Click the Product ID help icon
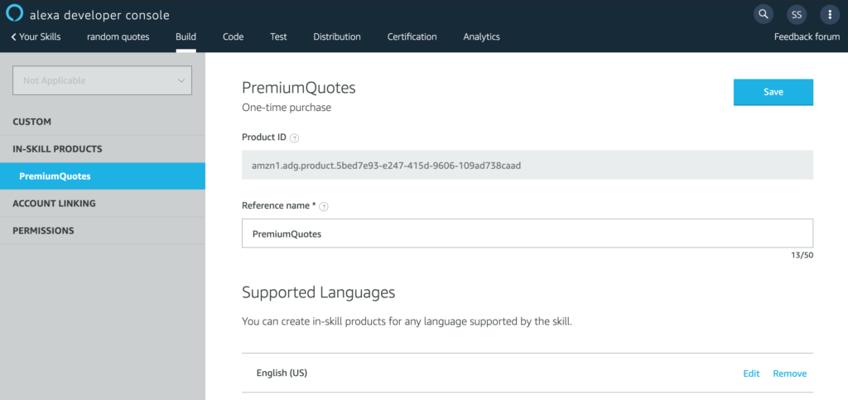The height and width of the screenshot is (400, 848). [294, 138]
